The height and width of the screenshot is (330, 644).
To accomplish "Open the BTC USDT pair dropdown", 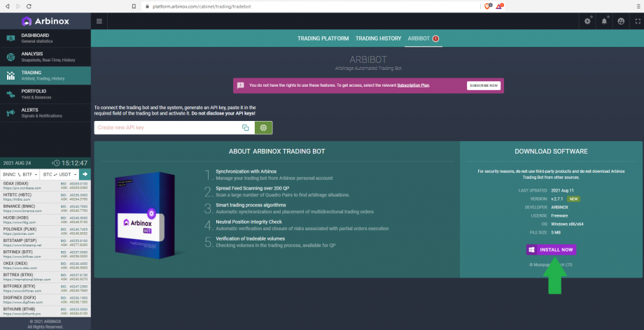I will (x=59, y=175).
